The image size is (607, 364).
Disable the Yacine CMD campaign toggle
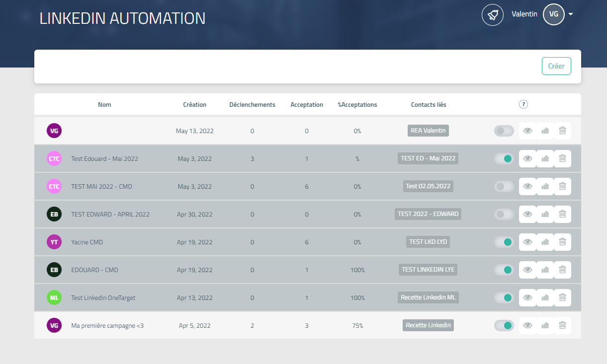coord(504,242)
